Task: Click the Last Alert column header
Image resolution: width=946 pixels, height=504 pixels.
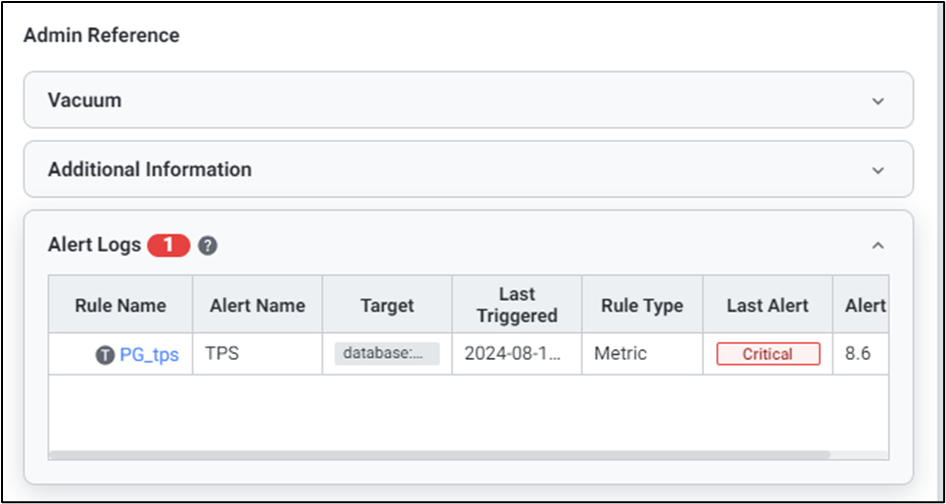Action: [x=768, y=305]
